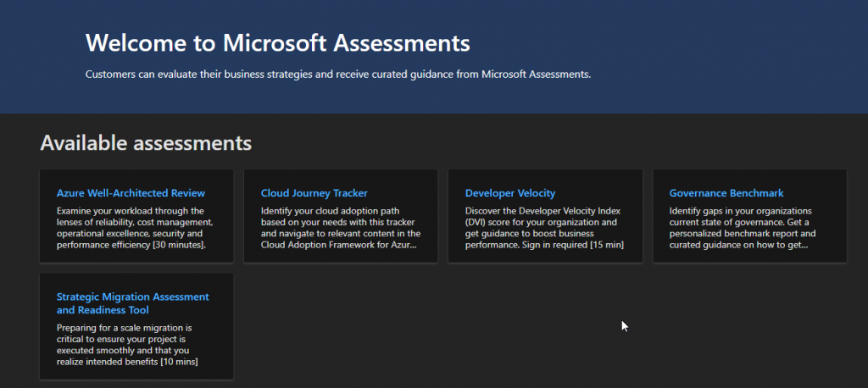Open the Cloud Journey Tracker link
868x388 pixels.
314,193
